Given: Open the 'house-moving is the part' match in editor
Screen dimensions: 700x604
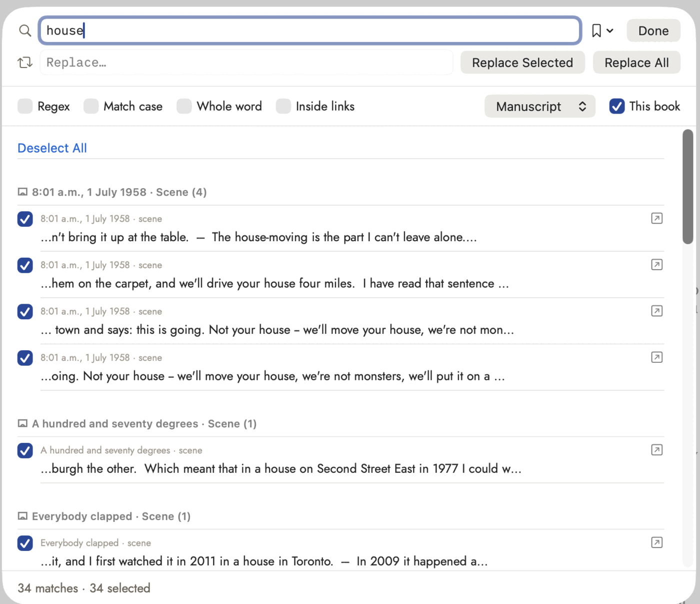Looking at the screenshot, I should click(657, 218).
